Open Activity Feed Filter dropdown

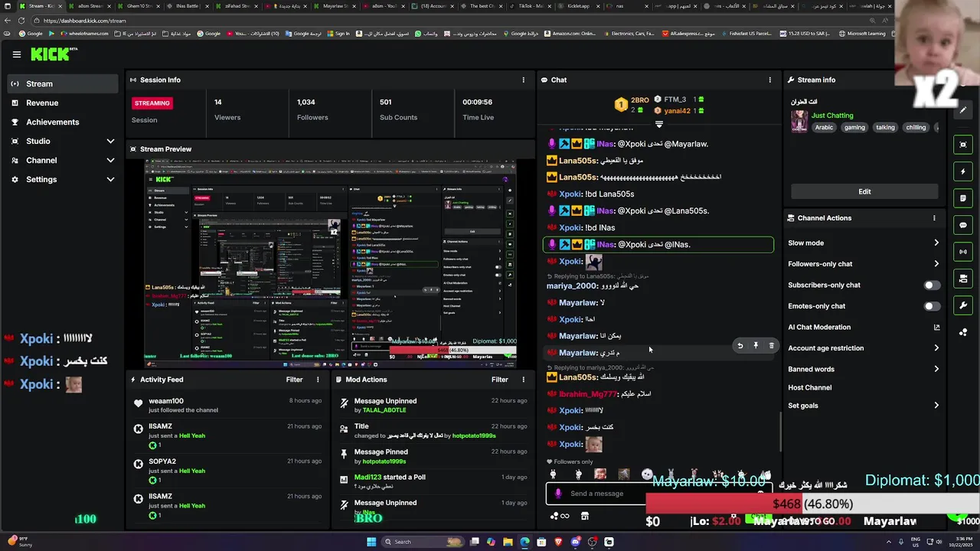coord(294,380)
